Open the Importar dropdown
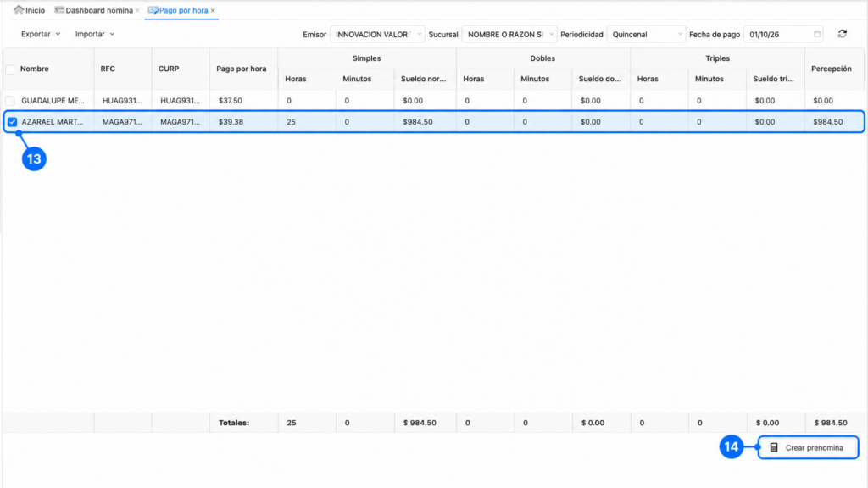 pos(95,34)
